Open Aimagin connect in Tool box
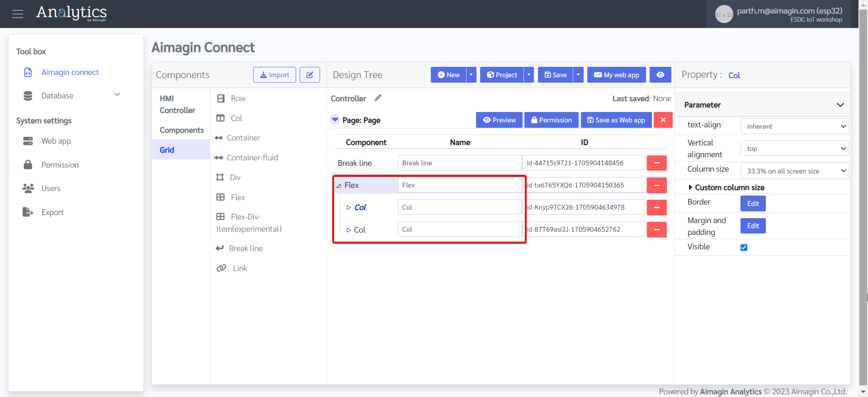The height and width of the screenshot is (397, 868). (x=70, y=72)
